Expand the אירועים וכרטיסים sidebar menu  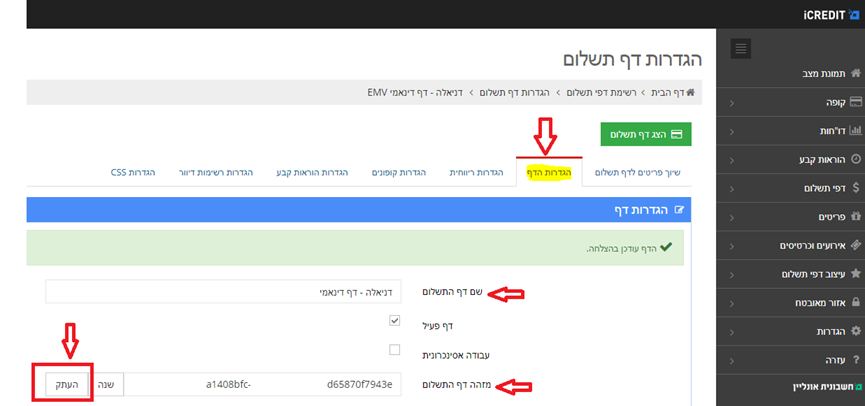click(x=731, y=246)
